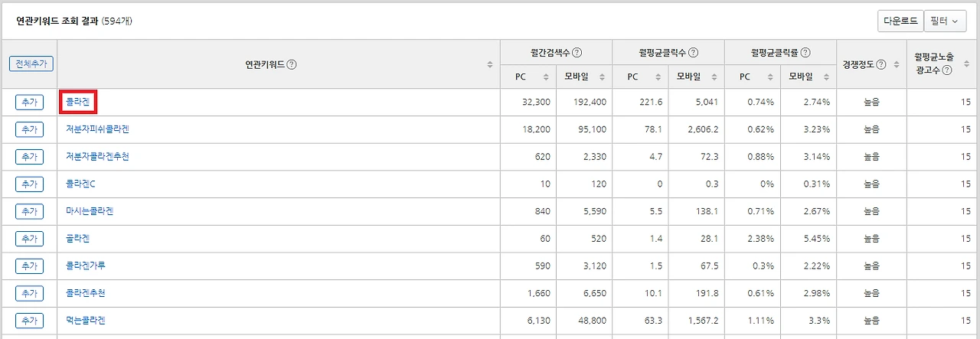The height and width of the screenshot is (339, 980).
Task: Open help icon beside 월평균클릭수 header
Action: [x=693, y=53]
